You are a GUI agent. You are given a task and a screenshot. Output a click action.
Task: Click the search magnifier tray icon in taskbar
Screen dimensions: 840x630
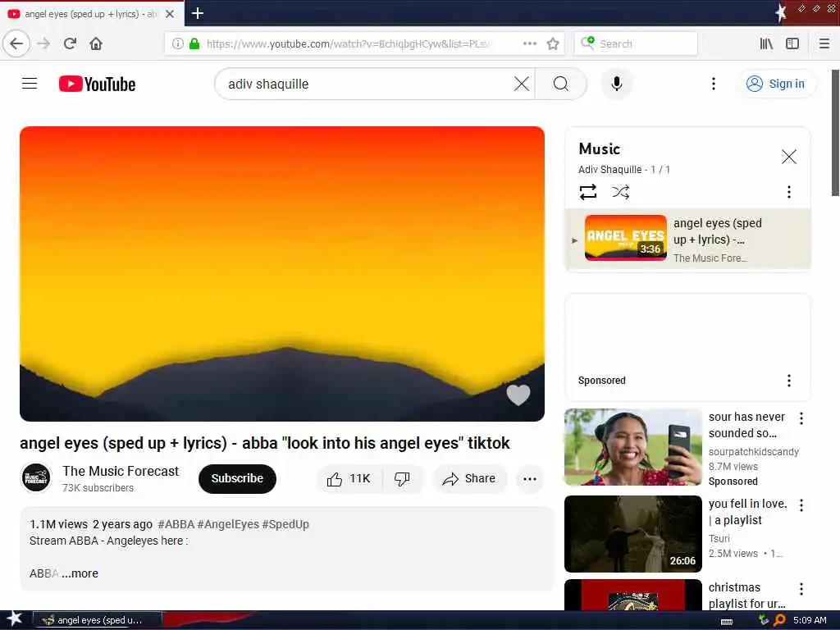point(779,620)
